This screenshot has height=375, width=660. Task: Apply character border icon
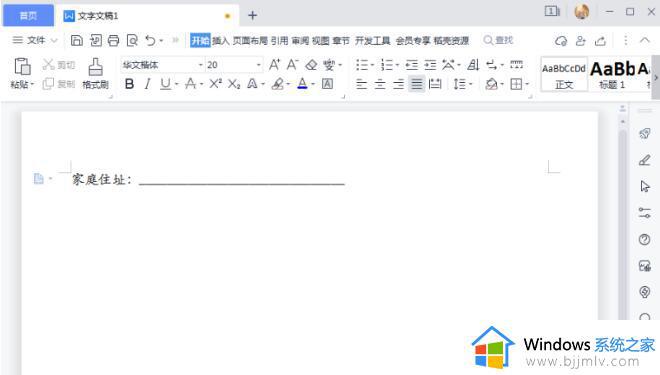point(327,84)
